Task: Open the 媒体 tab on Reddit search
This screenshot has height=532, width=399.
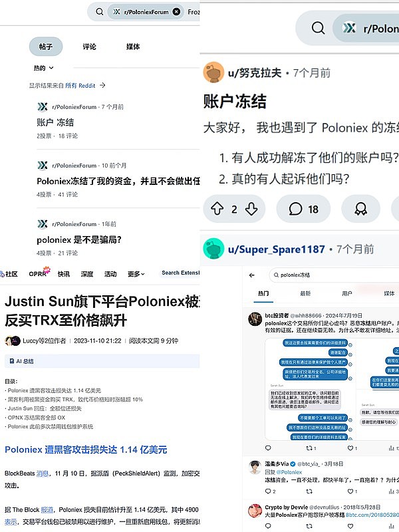Action: pos(133,47)
